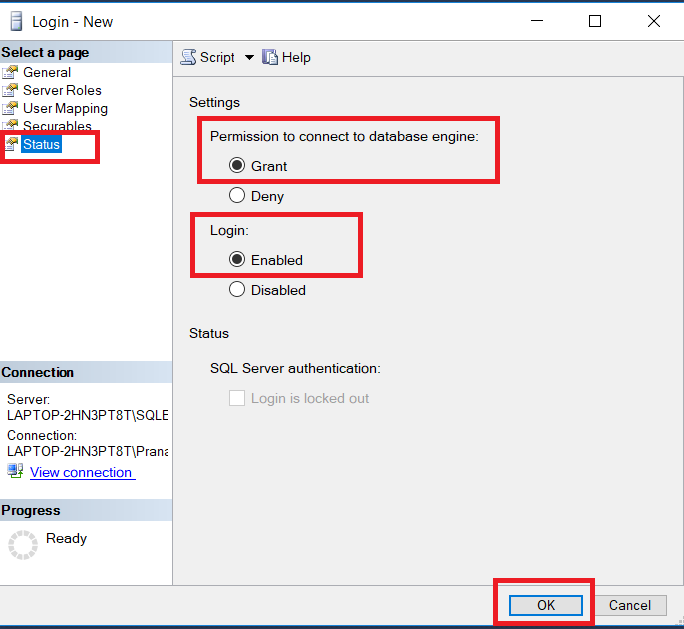Click the View connection link
684x629 pixels.
[82, 472]
